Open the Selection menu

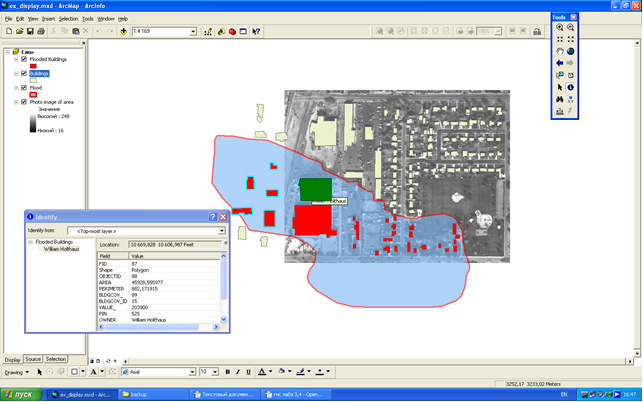(x=68, y=19)
